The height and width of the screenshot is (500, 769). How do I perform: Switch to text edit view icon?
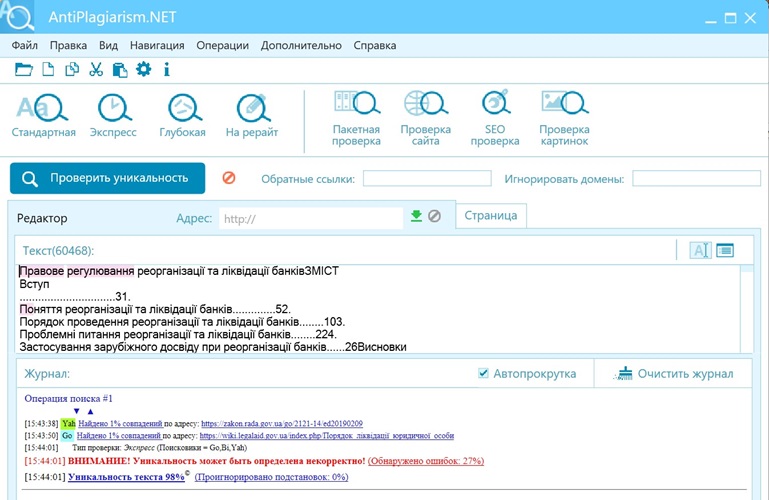700,250
